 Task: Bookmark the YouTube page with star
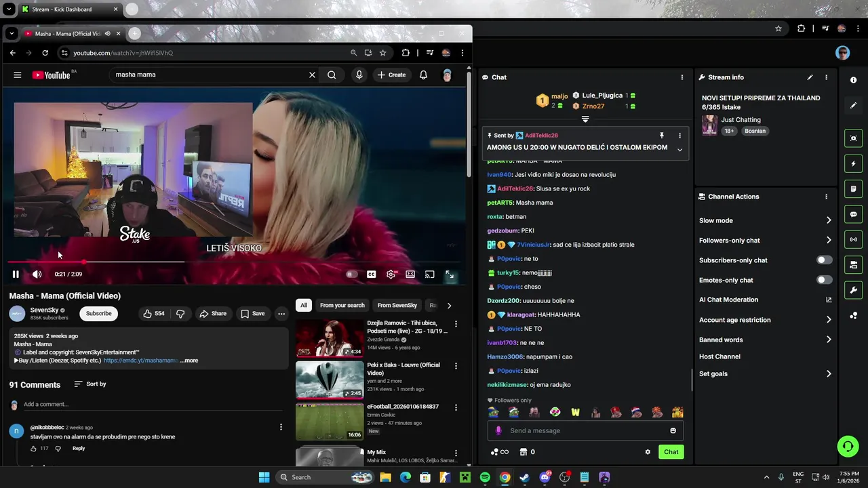coord(383,53)
